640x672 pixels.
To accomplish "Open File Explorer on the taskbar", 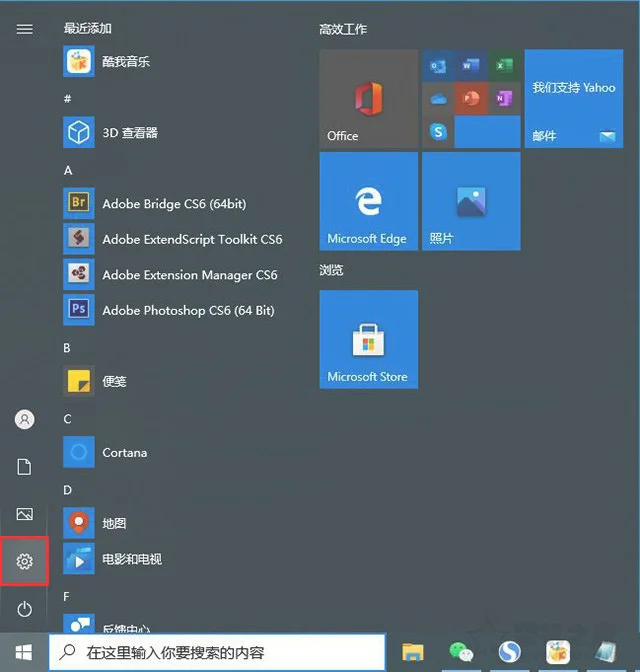I will (x=412, y=653).
